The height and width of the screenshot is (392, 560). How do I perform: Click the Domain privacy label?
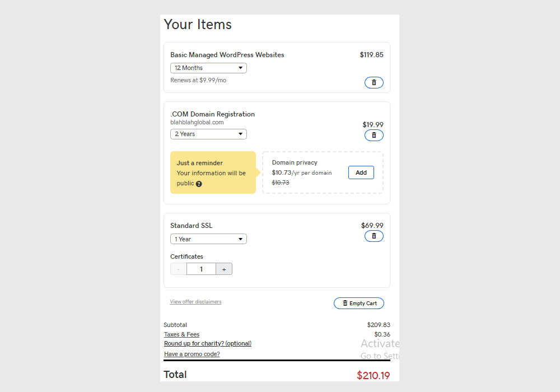coord(295,162)
